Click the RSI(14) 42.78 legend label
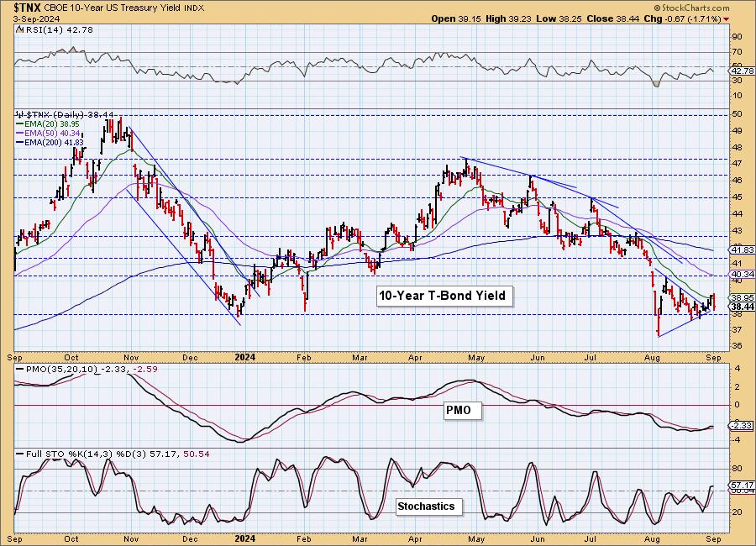Image resolution: width=756 pixels, height=546 pixels. coord(55,30)
